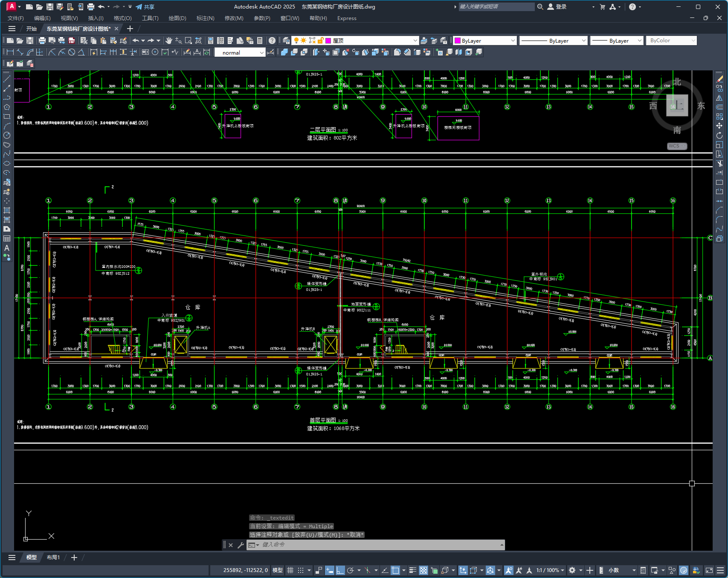Open the ByLayer linetype dropdown

click(554, 41)
